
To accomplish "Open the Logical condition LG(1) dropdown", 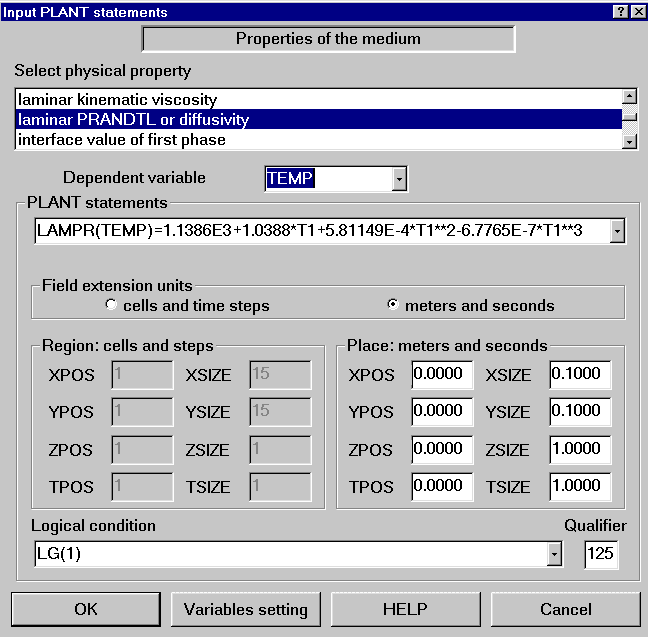I will 554,554.
